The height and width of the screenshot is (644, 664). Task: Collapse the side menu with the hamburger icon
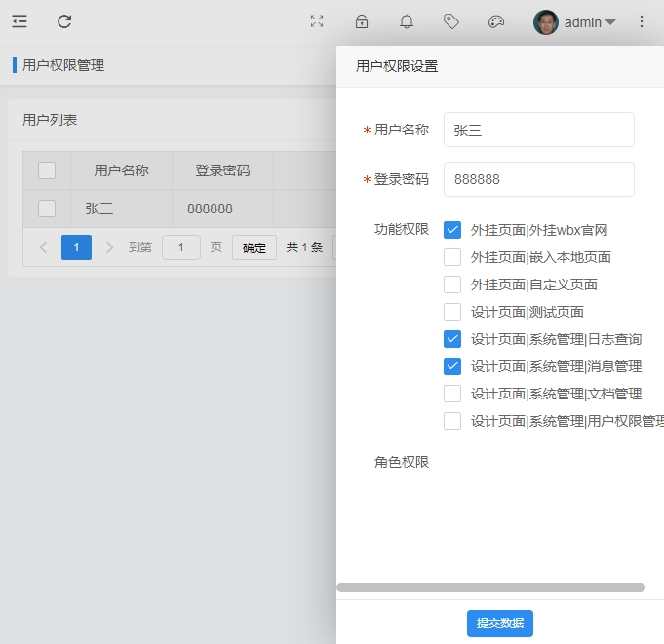coord(20,21)
